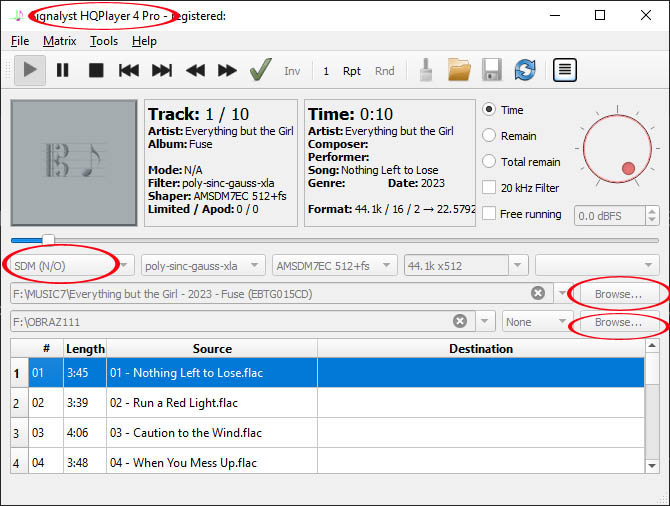Click the floppy disk save icon
The width and height of the screenshot is (670, 506).
[x=492, y=70]
